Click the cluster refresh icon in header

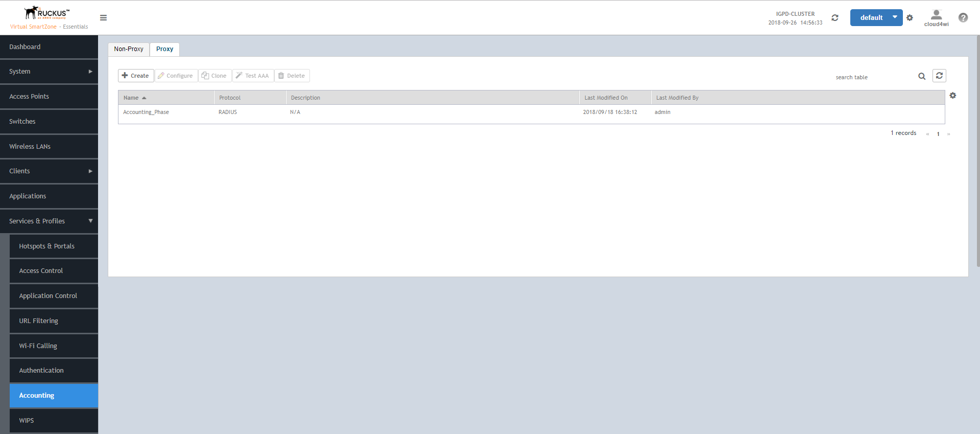pyautogui.click(x=835, y=18)
